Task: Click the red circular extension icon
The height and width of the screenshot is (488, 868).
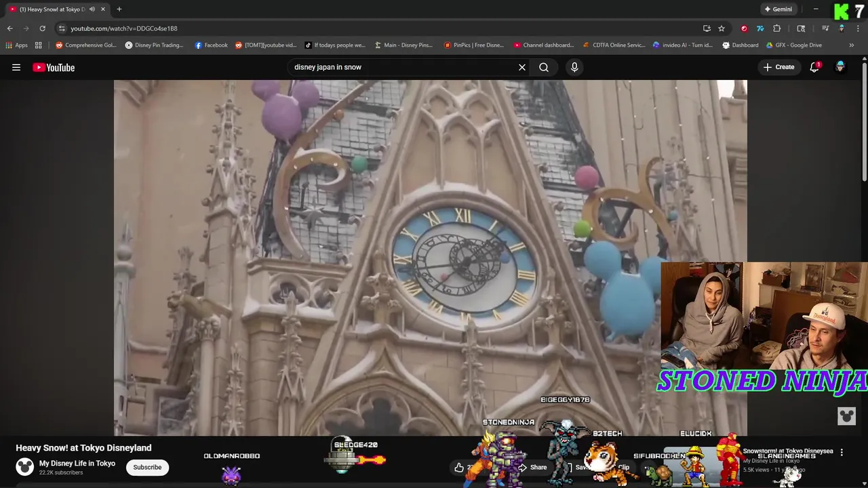Action: click(745, 28)
